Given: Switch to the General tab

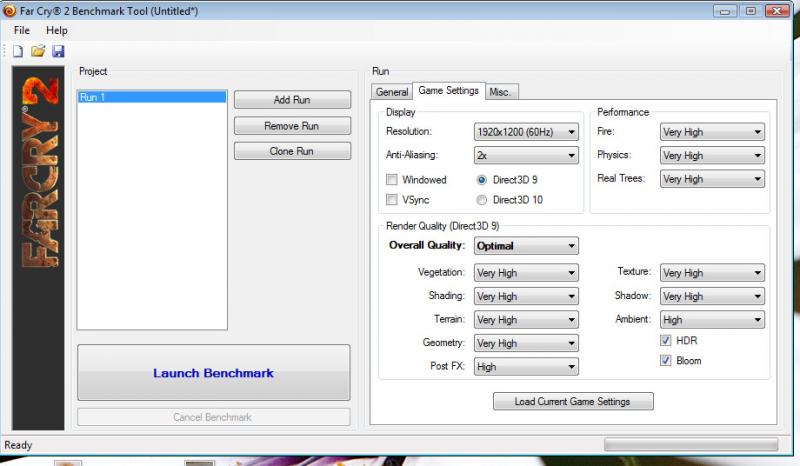Looking at the screenshot, I should coord(392,92).
